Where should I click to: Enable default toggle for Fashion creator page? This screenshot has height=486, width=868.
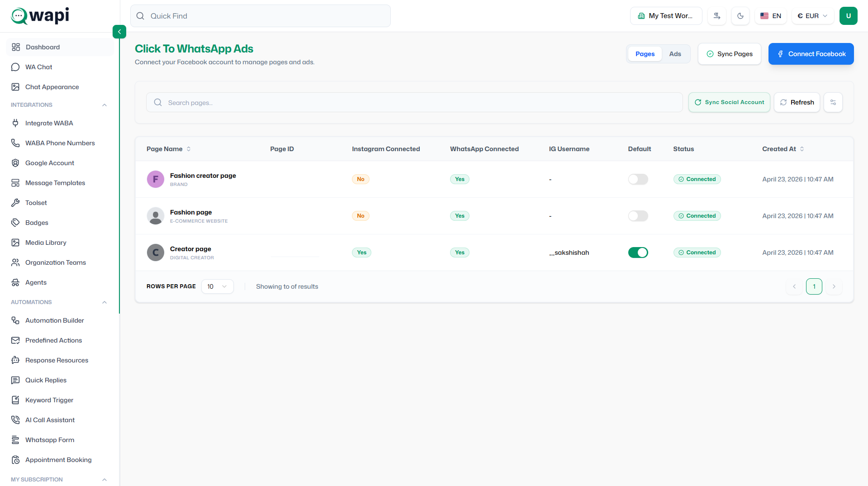point(638,179)
